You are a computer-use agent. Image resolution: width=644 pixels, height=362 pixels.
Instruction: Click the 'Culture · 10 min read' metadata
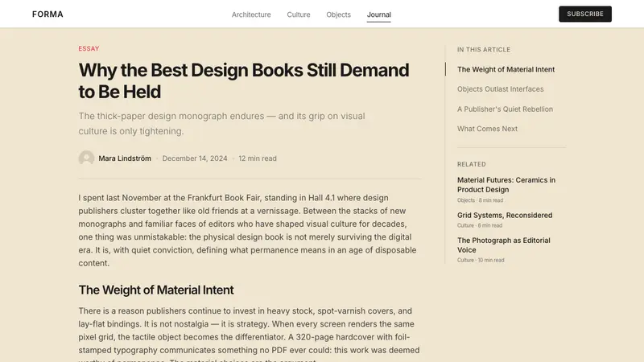pos(481,260)
